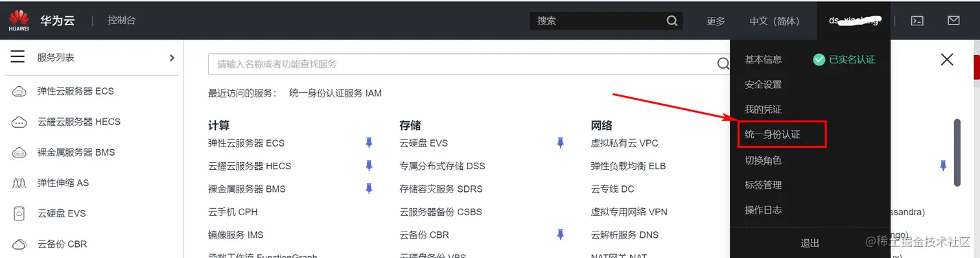Click the 弹性云服务器 ECS sidebar icon

tap(19, 91)
